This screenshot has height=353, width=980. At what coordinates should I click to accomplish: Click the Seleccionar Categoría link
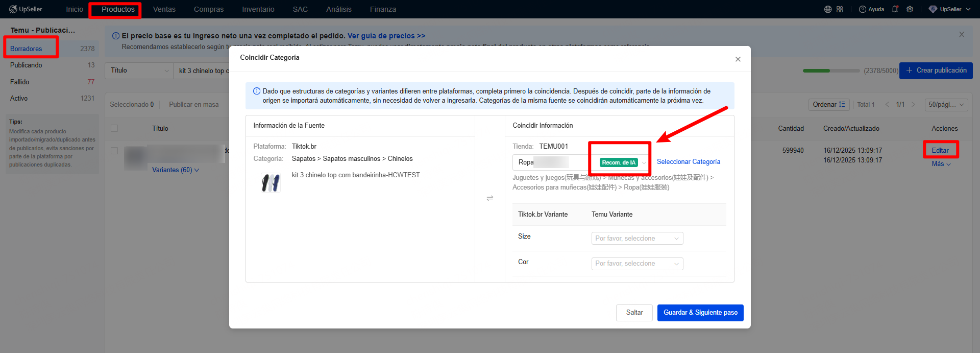tap(688, 162)
